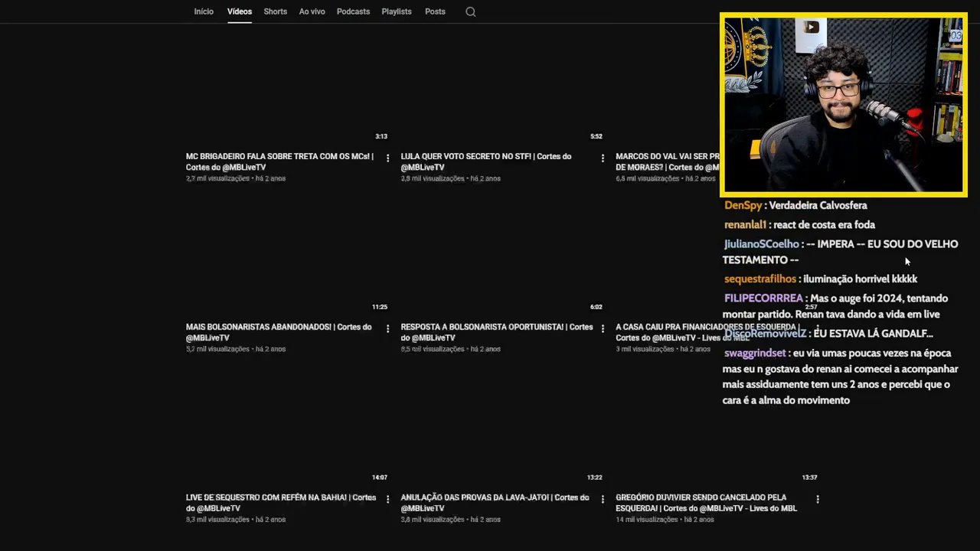Switch to the Shorts tab

(276, 11)
